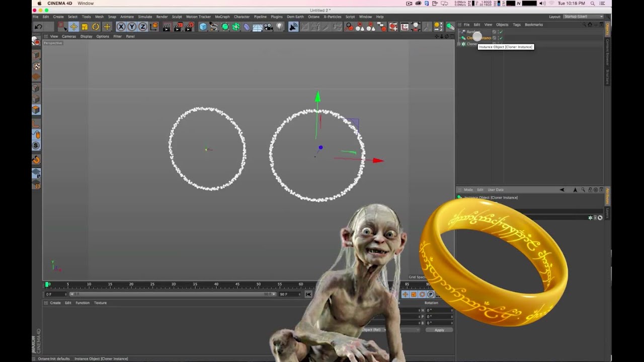Select the Rotate tool
The width and height of the screenshot is (644, 362).
point(96,27)
